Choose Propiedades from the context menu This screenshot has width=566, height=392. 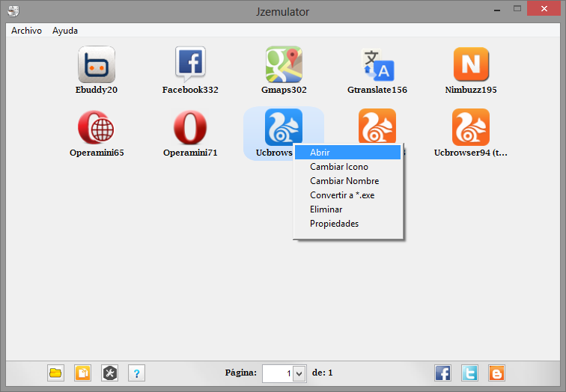(348, 224)
